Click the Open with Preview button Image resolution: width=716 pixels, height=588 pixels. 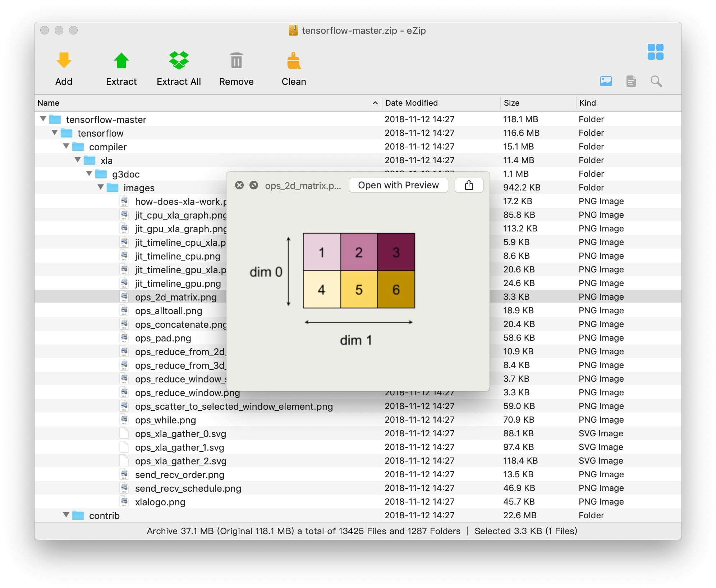click(398, 185)
